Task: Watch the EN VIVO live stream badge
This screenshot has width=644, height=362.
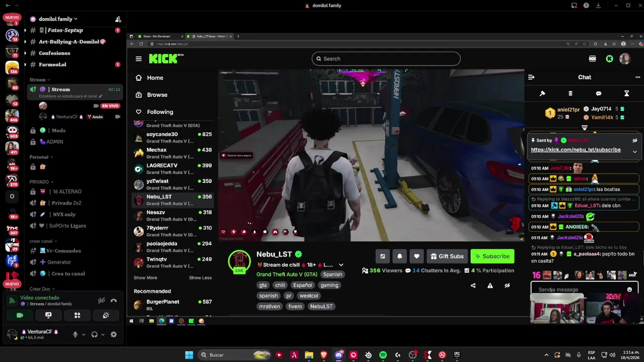Action: click(110, 106)
